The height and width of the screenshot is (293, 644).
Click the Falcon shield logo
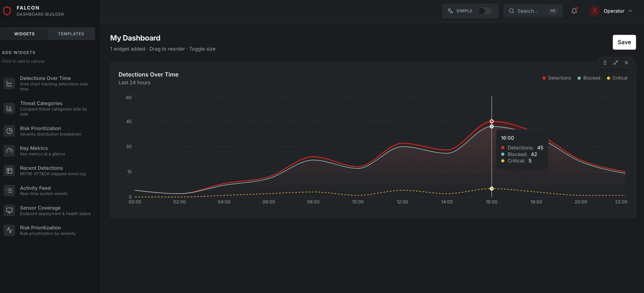tap(7, 11)
